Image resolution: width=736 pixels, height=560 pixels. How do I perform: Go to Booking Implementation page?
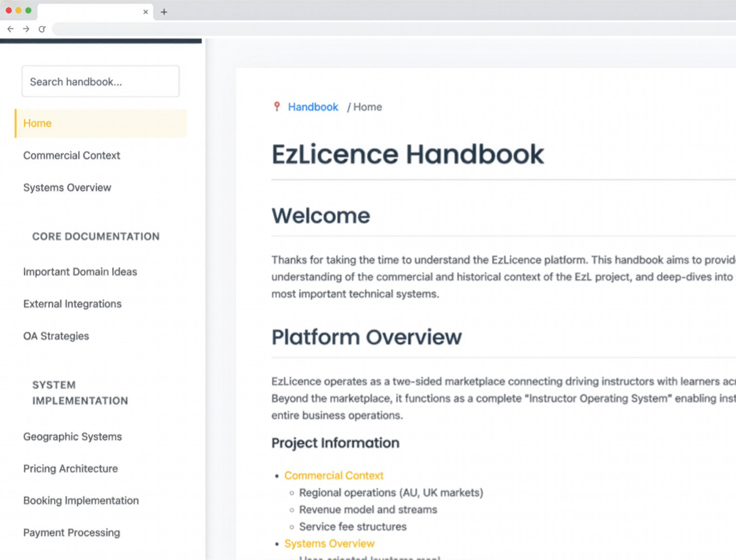(81, 500)
